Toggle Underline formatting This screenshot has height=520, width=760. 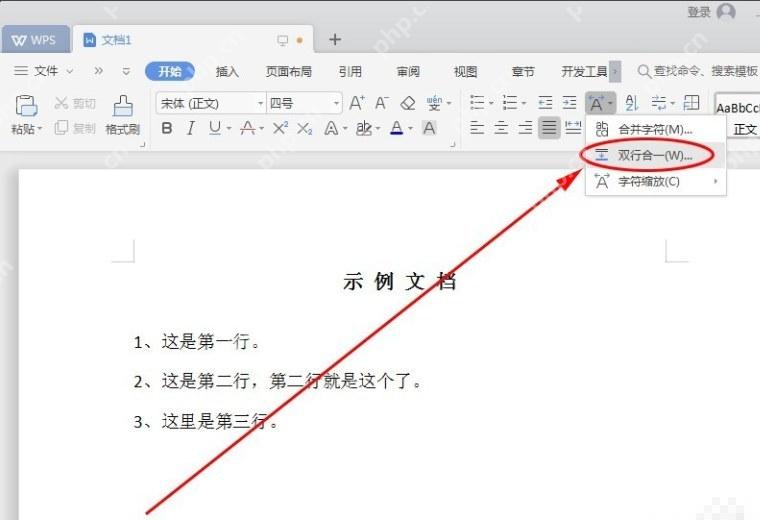tap(215, 128)
